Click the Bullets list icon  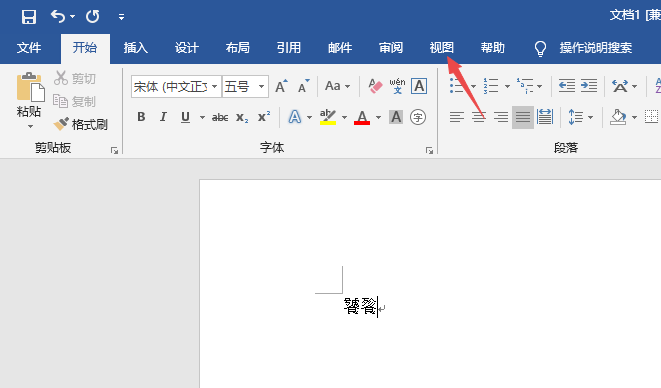pyautogui.click(x=457, y=86)
